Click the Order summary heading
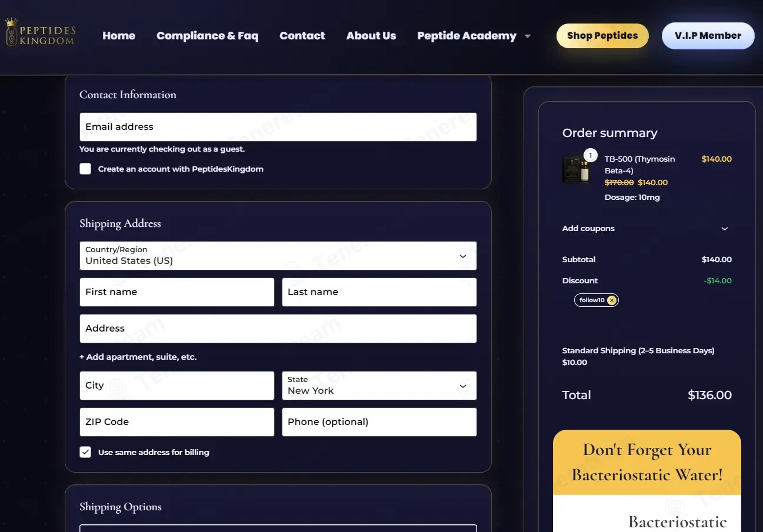Viewport: 763px width, 532px height. 610,133
